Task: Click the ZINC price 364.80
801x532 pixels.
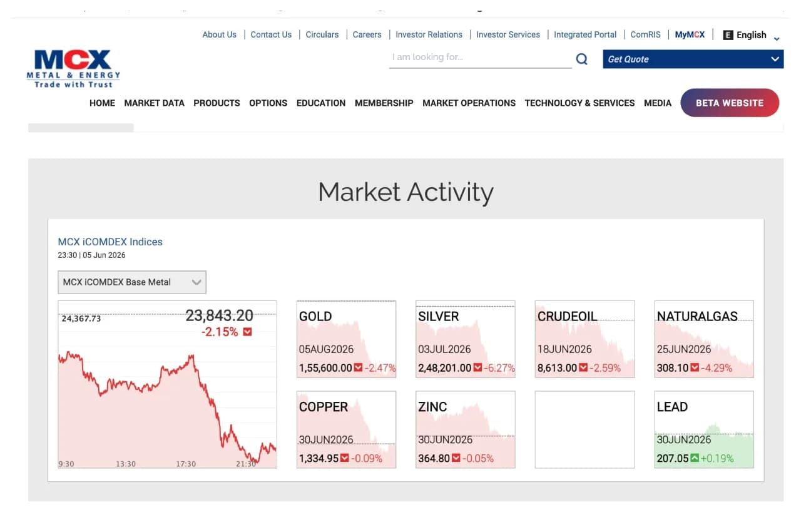Action: point(434,459)
